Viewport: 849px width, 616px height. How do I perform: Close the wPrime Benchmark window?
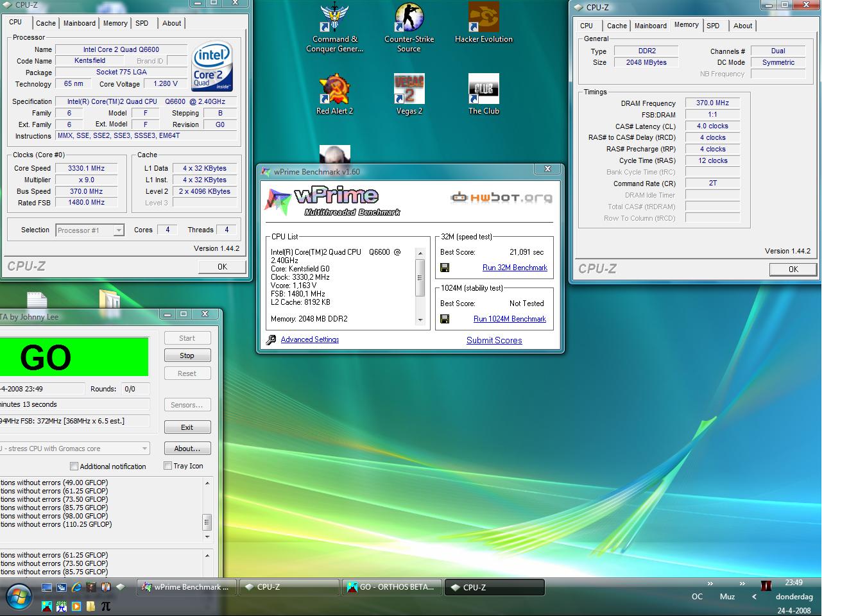[x=547, y=169]
